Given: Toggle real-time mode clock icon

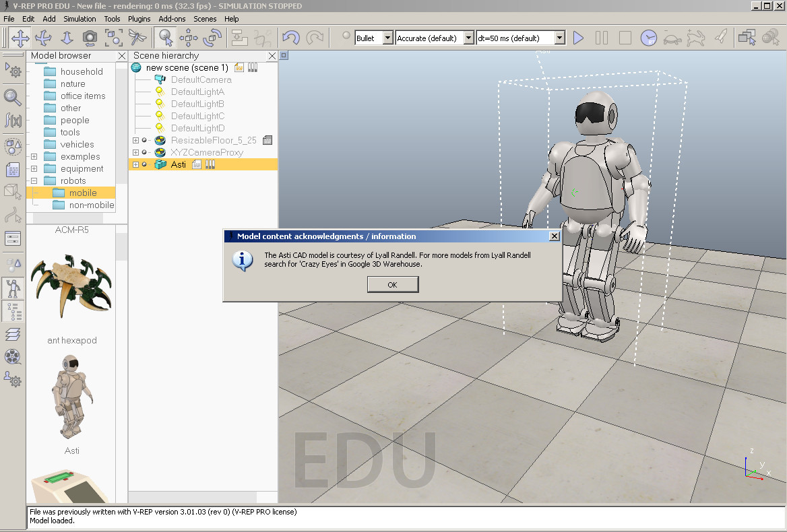Looking at the screenshot, I should [648, 38].
